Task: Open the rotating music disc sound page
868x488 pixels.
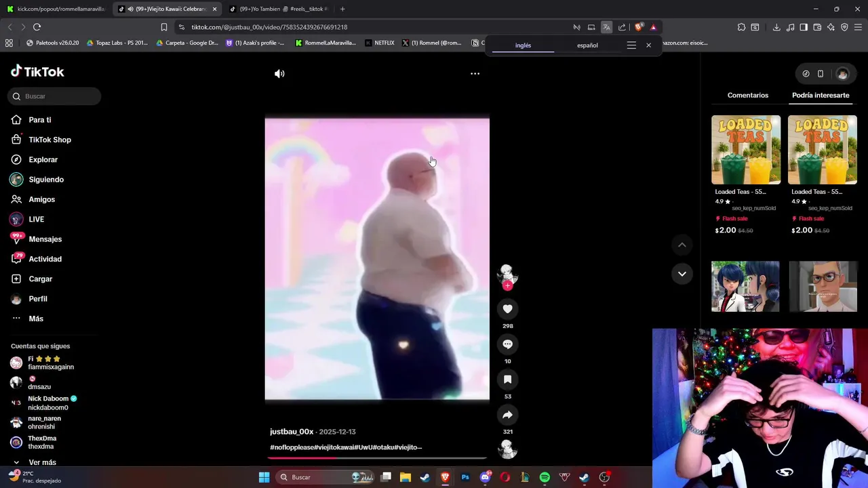Action: pyautogui.click(x=507, y=449)
